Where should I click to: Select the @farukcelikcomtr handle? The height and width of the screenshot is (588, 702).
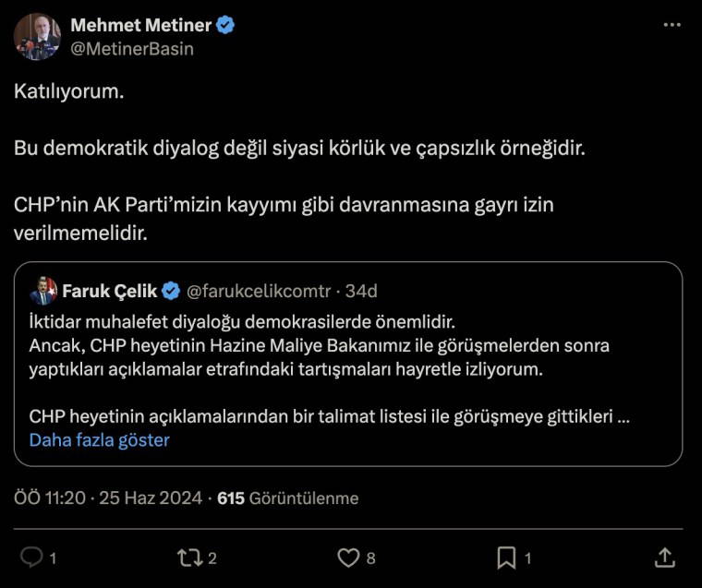pyautogui.click(x=258, y=292)
